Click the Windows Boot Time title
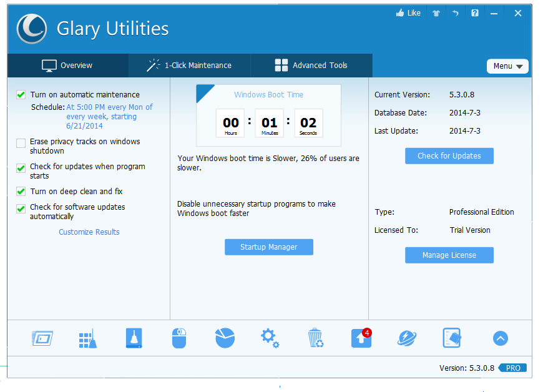Viewport: 543px width, 392px height. pos(268,94)
